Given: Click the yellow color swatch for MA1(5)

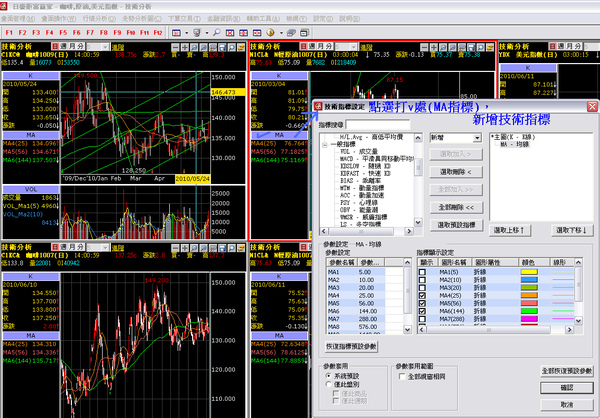Looking at the screenshot, I should coord(527,273).
